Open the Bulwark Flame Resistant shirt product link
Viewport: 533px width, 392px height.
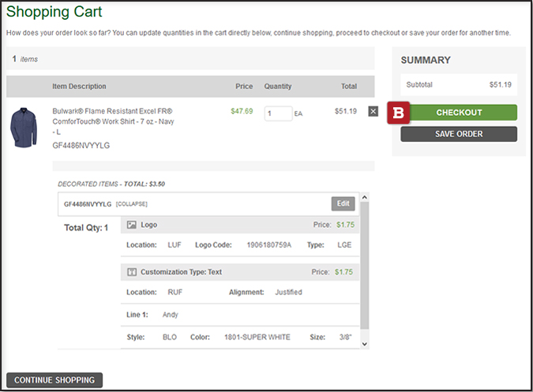coord(112,121)
